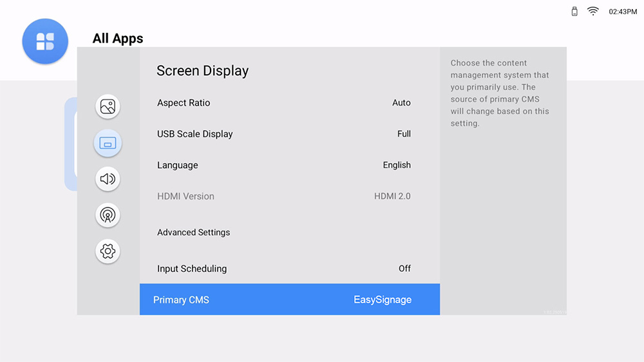Select the Aspect Ratio menu row
This screenshot has height=362, width=644.
click(x=184, y=103)
